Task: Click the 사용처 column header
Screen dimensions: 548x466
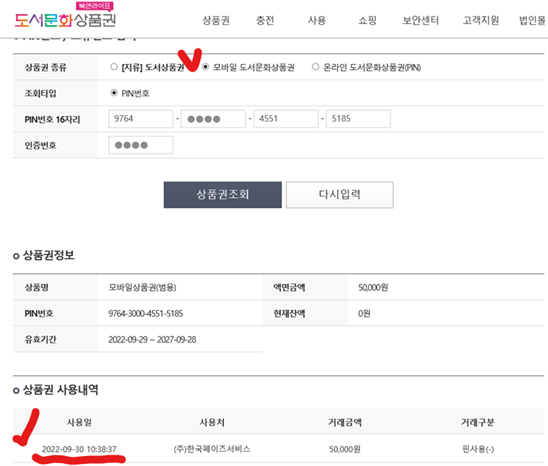Action: tap(212, 422)
